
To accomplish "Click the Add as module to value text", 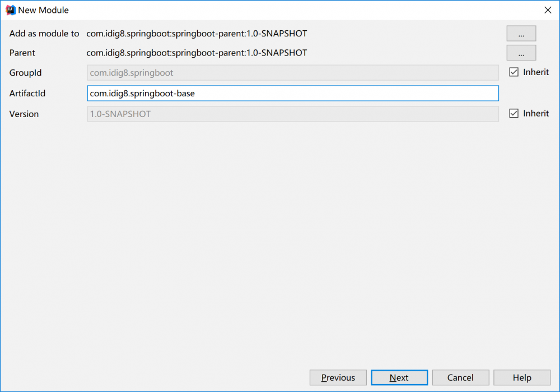I will 197,34.
